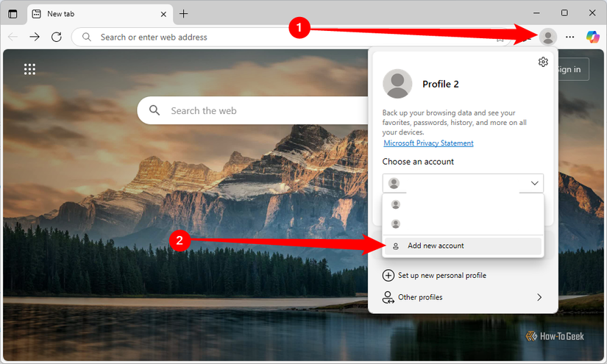
Task: Open the Microsoft Privacy Statement link
Action: pyautogui.click(x=428, y=143)
